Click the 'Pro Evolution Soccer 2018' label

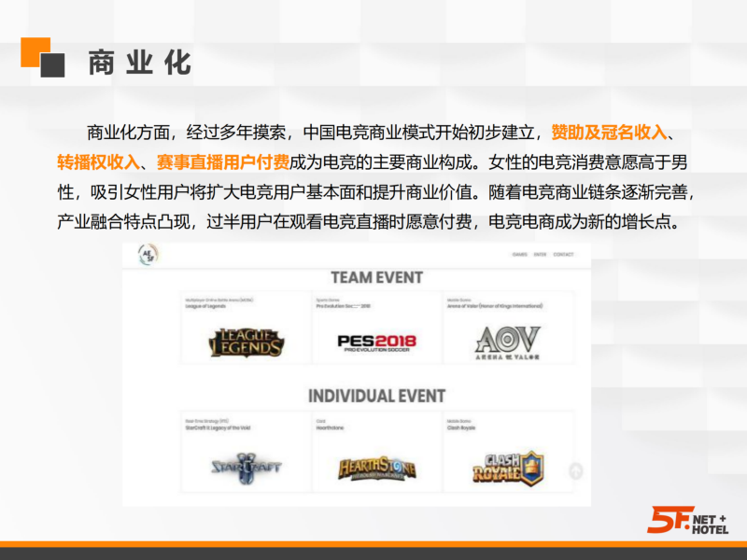[343, 306]
